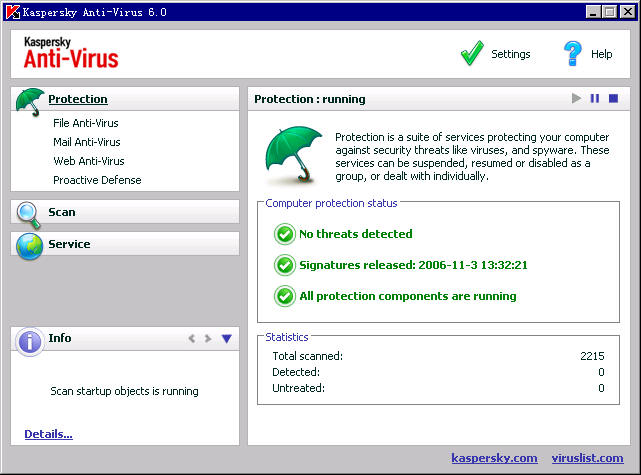The image size is (641, 475).
Task: Stop protection with the stop button
Action: coord(613,99)
